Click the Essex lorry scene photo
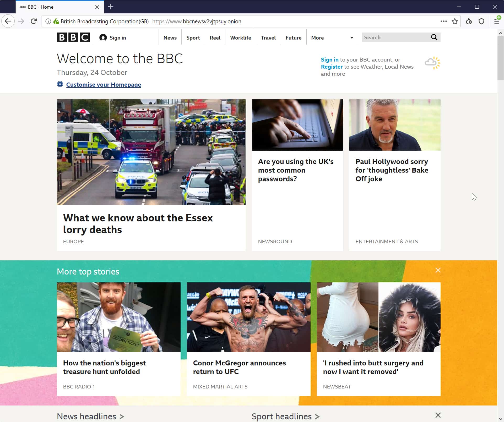 click(x=151, y=152)
